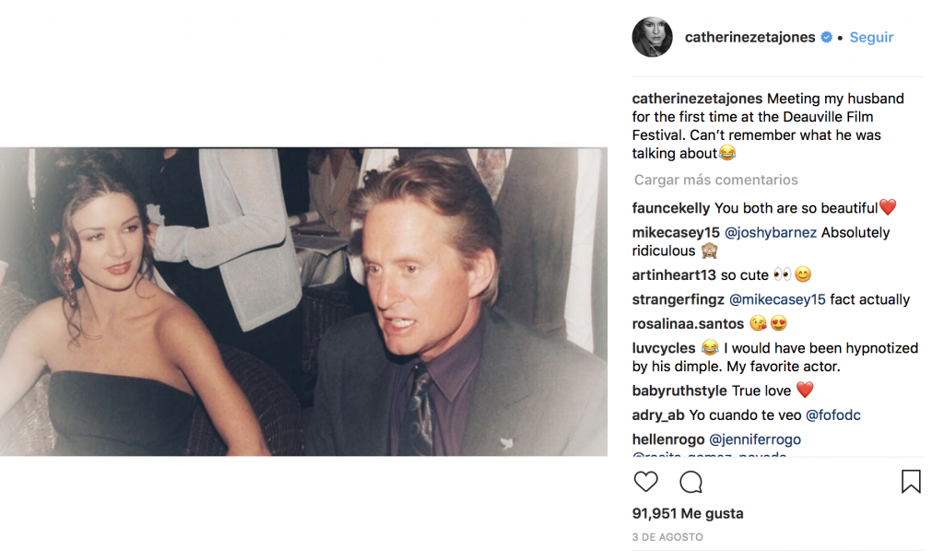
Task: Click the blue verified badge
Action: (826, 38)
